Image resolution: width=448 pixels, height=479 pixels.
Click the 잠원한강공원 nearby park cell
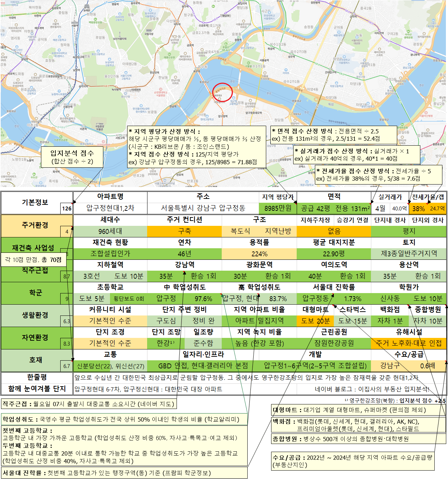pos(334,343)
